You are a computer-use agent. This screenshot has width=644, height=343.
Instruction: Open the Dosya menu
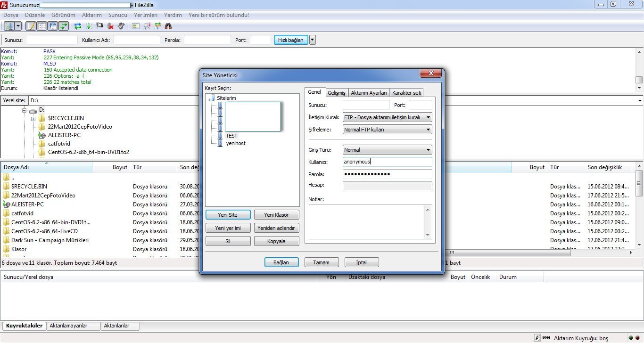tap(11, 15)
